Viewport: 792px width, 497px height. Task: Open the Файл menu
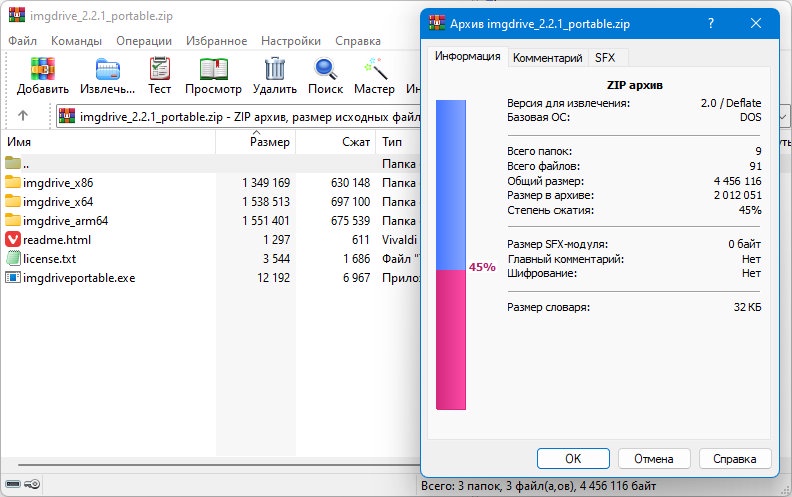click(22, 41)
